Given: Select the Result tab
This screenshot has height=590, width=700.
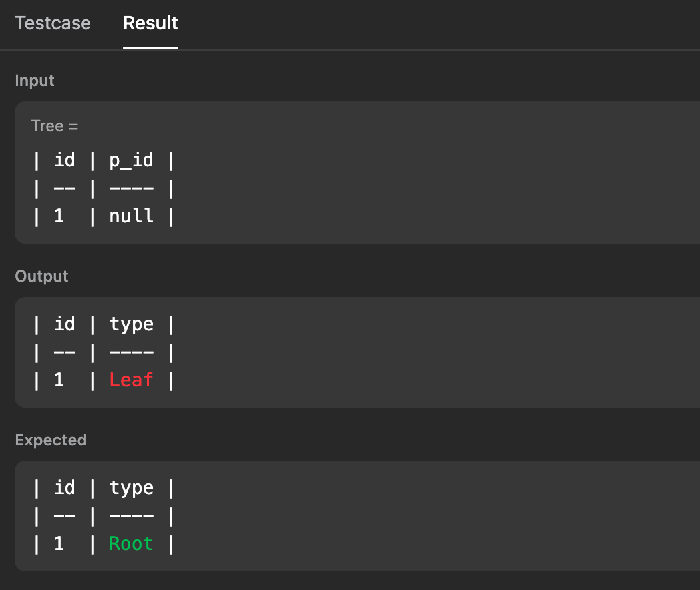Looking at the screenshot, I should [x=150, y=23].
